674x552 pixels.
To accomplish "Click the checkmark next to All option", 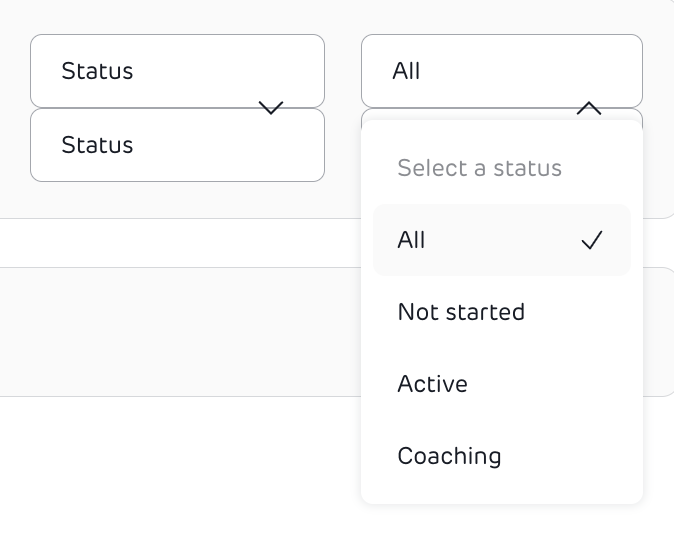I will click(x=592, y=240).
